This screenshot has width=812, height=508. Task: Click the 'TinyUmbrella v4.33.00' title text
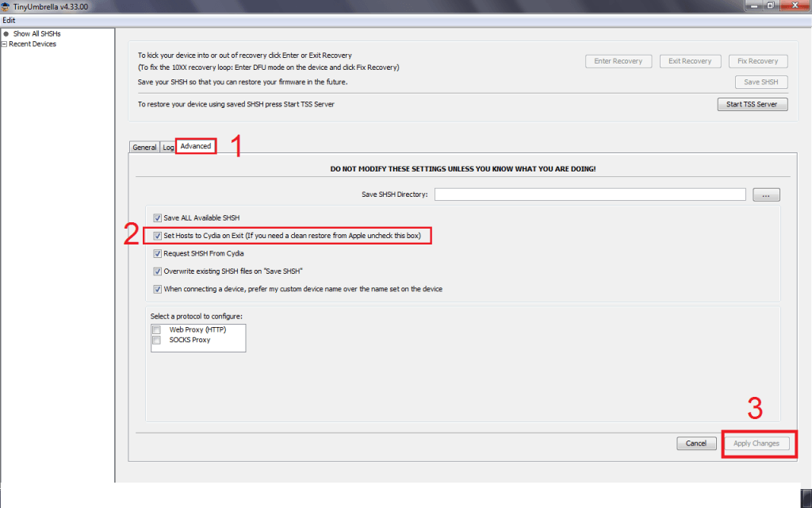[51, 6]
